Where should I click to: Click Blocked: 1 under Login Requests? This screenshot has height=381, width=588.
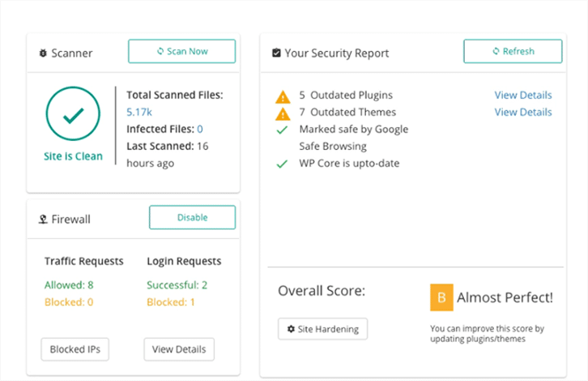tap(171, 302)
